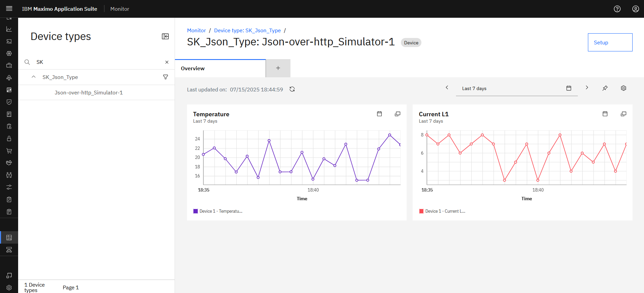This screenshot has height=293, width=644.
Task: Click the service bell sidebar icon
Action: [x=9, y=163]
